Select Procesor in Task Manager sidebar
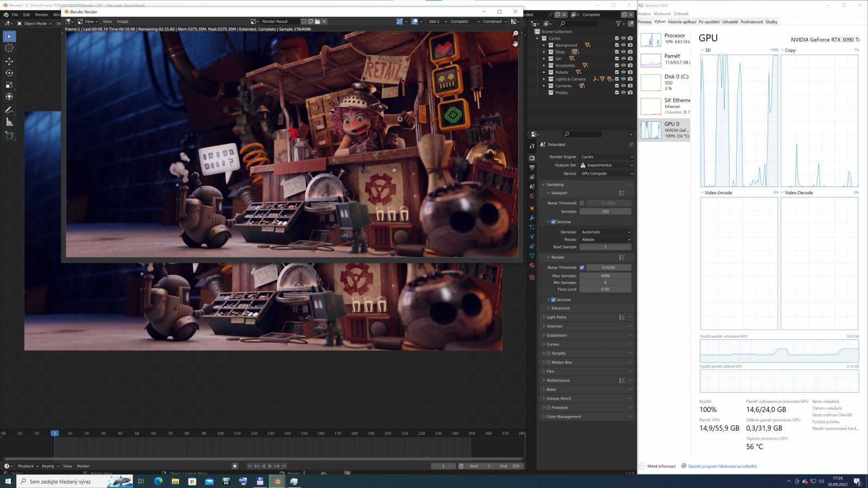 point(665,39)
